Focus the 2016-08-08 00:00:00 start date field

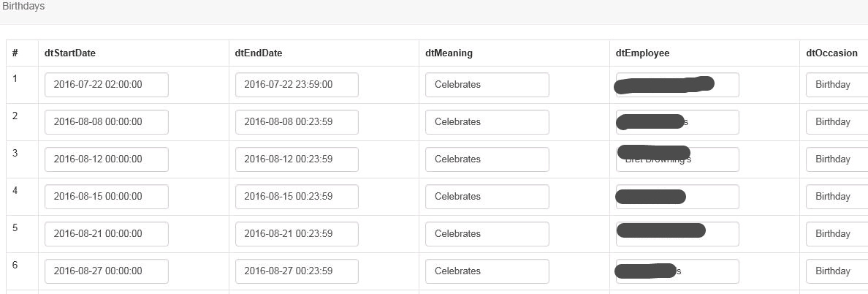(106, 122)
